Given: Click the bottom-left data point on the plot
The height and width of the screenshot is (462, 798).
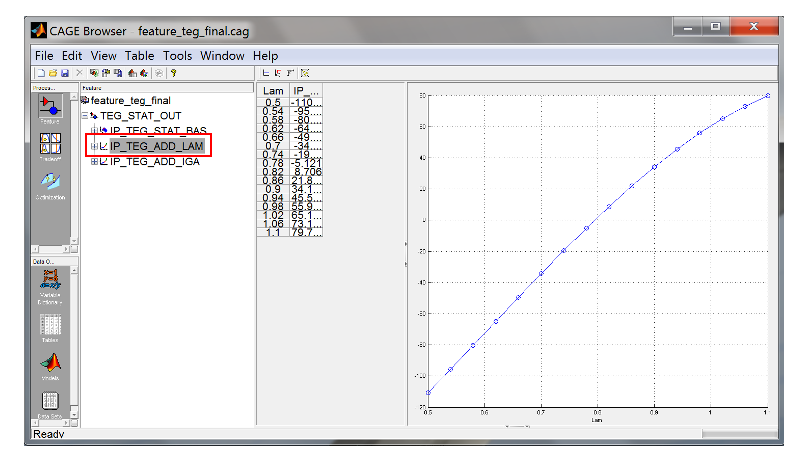Looking at the screenshot, I should coord(429,392).
